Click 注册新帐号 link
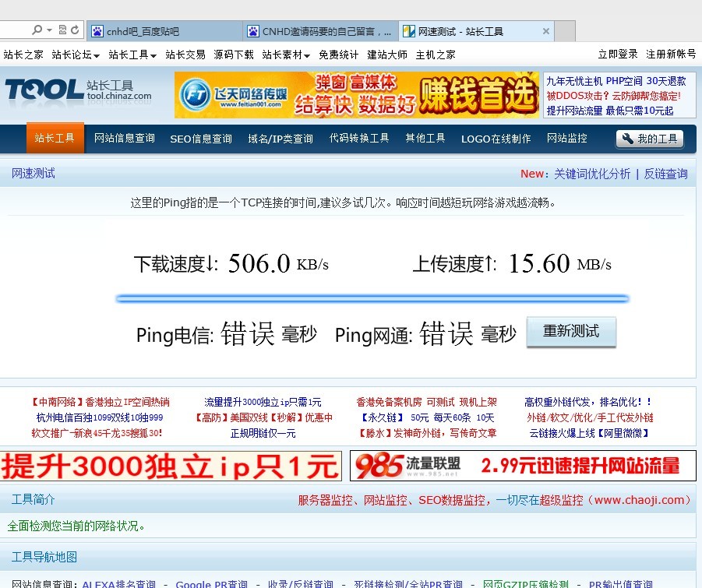Viewport: 702px width, 588px height. click(x=671, y=55)
